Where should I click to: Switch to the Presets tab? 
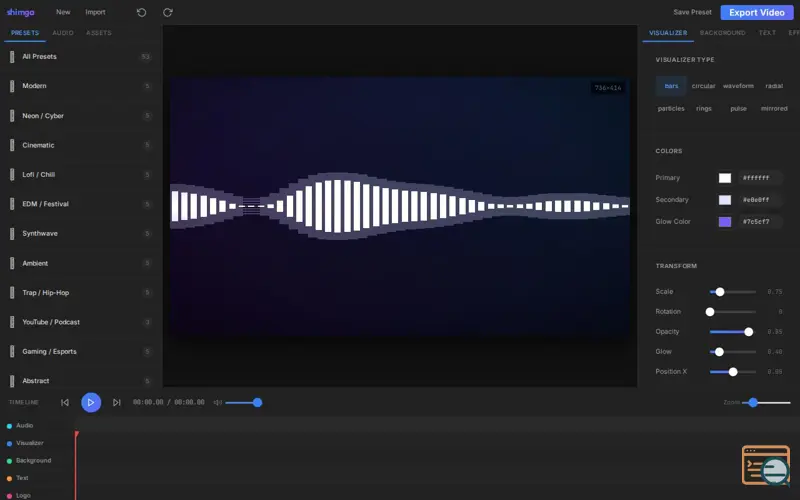tap(25, 33)
